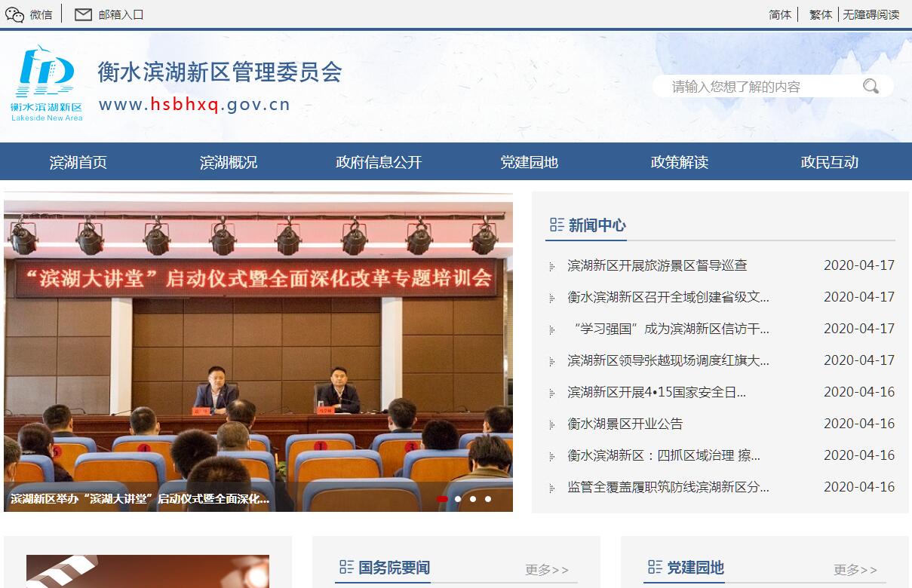Click the WeChat icon in top bar
This screenshot has height=588, width=912.
[x=15, y=14]
